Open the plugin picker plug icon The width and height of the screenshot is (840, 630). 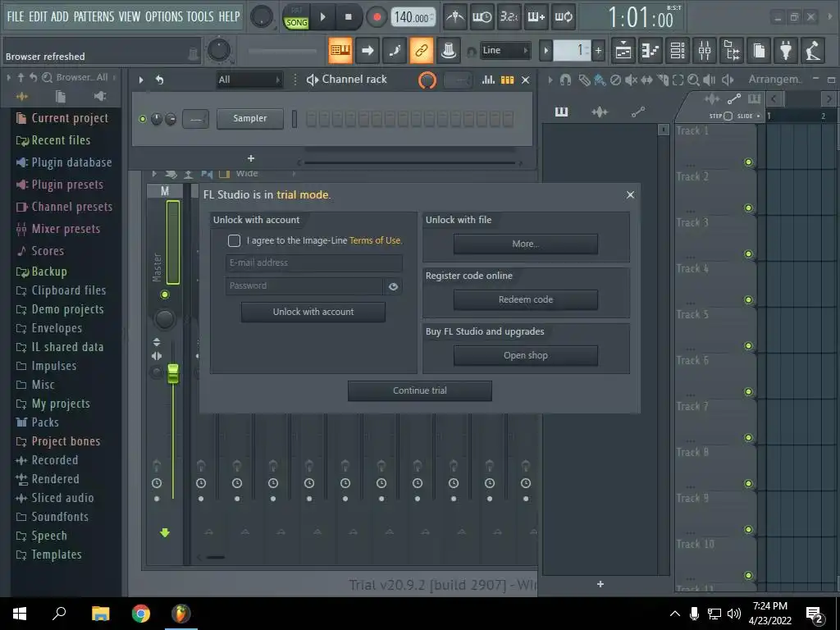(x=786, y=51)
